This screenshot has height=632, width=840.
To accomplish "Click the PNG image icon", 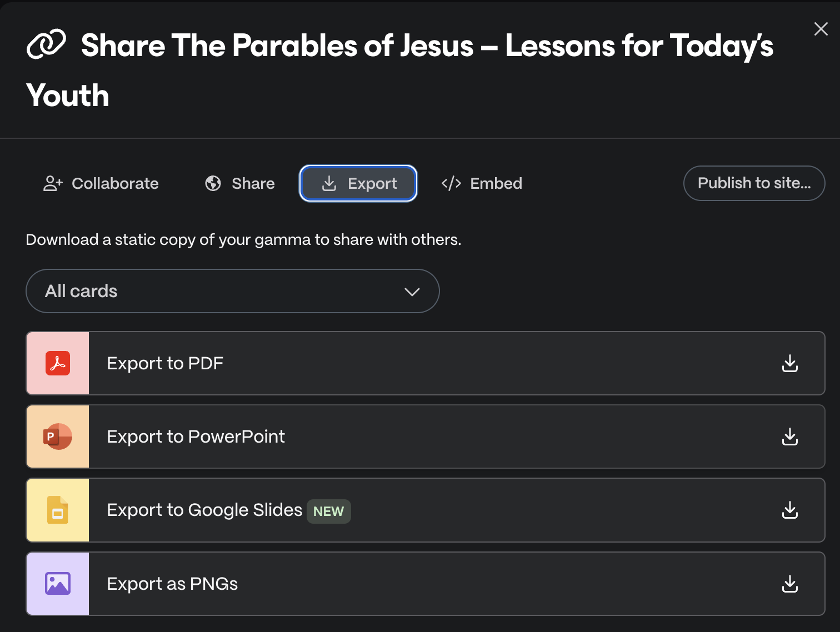I will [57, 584].
